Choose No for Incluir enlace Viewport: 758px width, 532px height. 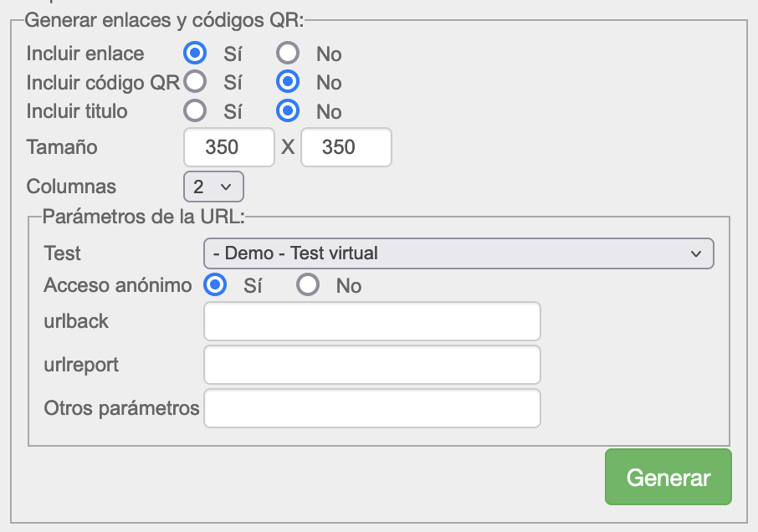[289, 54]
